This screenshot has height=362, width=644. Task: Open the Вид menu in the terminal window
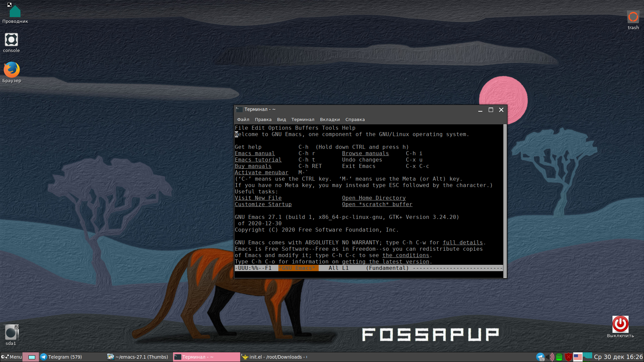(x=281, y=120)
